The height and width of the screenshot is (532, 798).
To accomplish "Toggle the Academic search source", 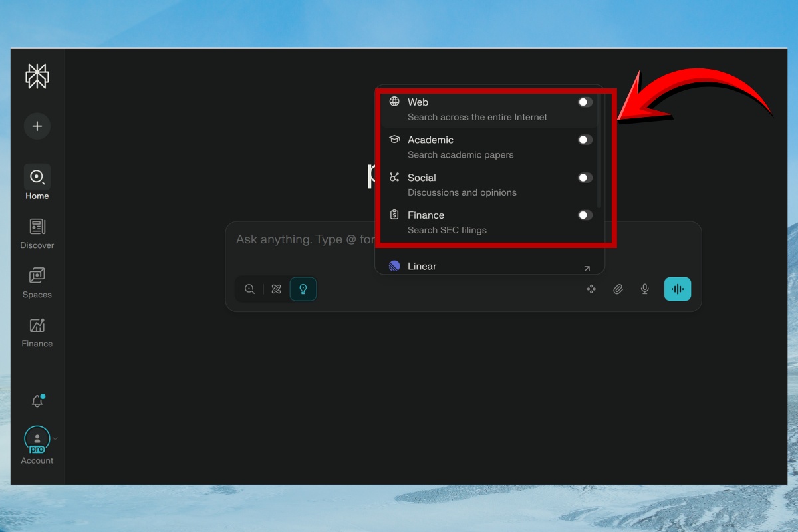I will coord(585,140).
